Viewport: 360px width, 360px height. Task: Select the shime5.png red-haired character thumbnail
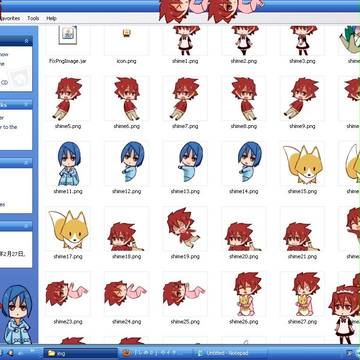pyautogui.click(x=68, y=99)
